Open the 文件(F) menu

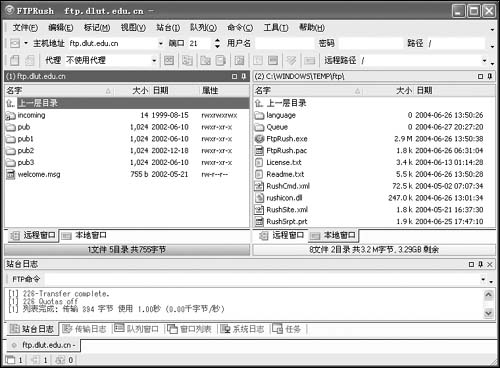tap(25, 28)
